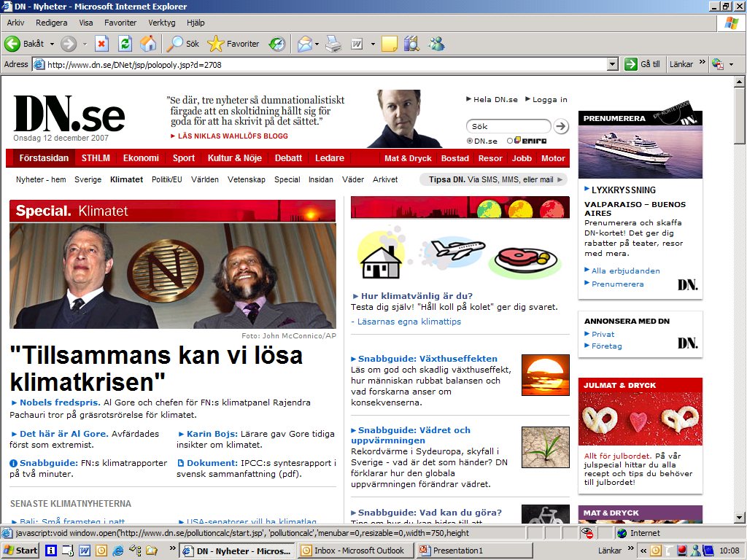This screenshot has height=560, width=747.
Task: Open the Hjälp menu
Action: pos(196,23)
